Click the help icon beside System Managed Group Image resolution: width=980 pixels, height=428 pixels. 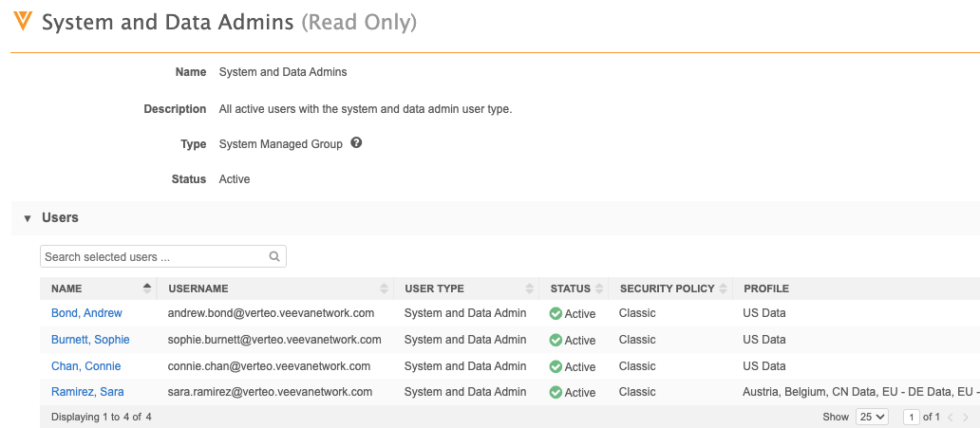[356, 143]
